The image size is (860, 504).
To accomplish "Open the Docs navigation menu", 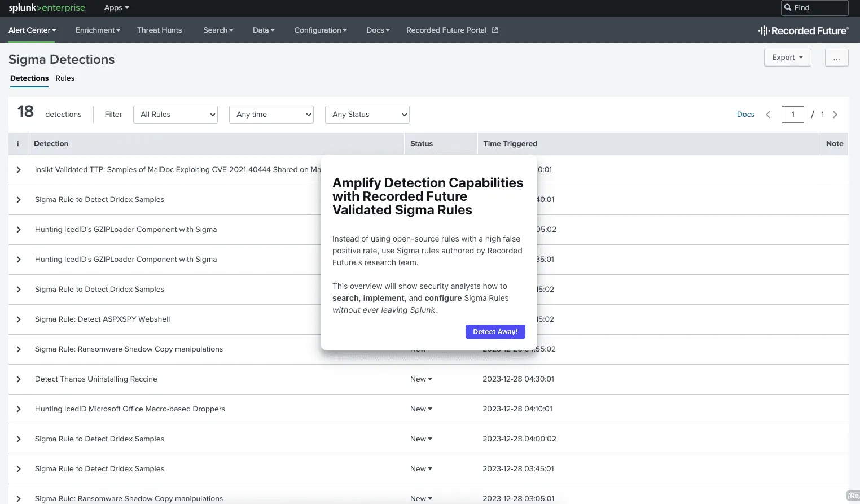I will pyautogui.click(x=378, y=30).
